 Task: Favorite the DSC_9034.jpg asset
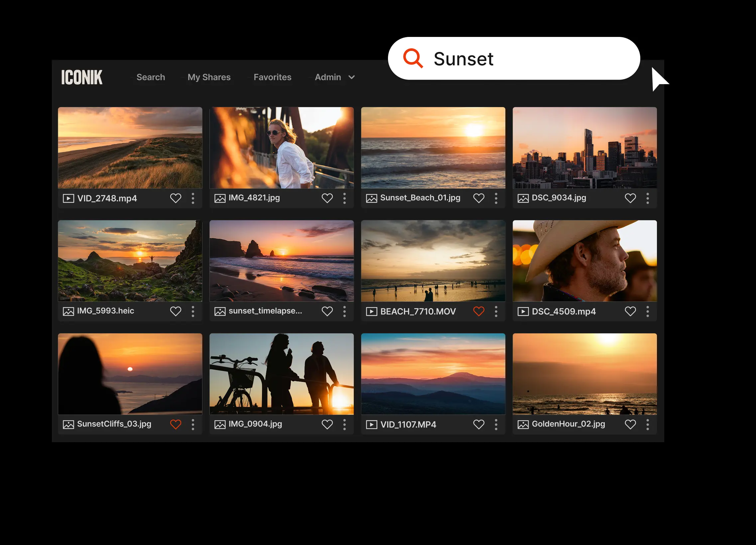(631, 198)
